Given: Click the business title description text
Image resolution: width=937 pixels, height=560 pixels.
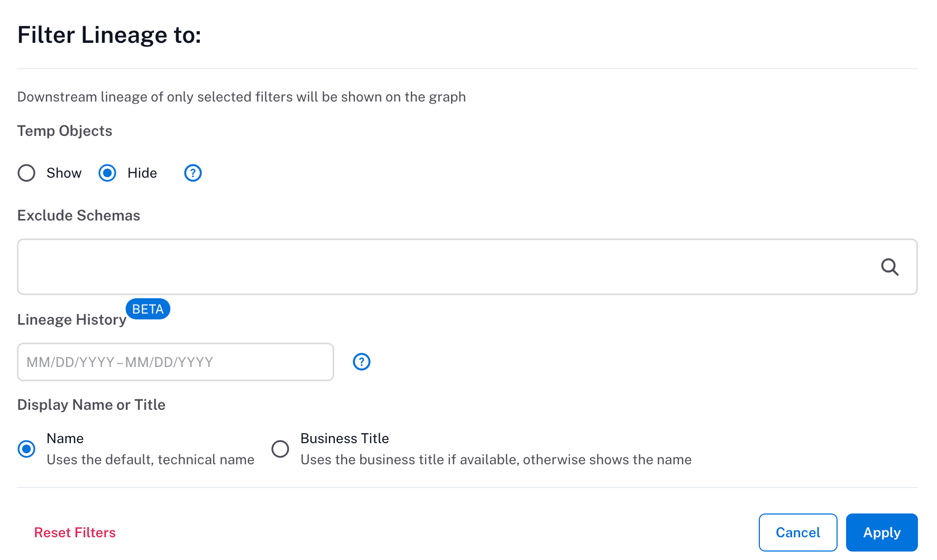Looking at the screenshot, I should point(496,460).
